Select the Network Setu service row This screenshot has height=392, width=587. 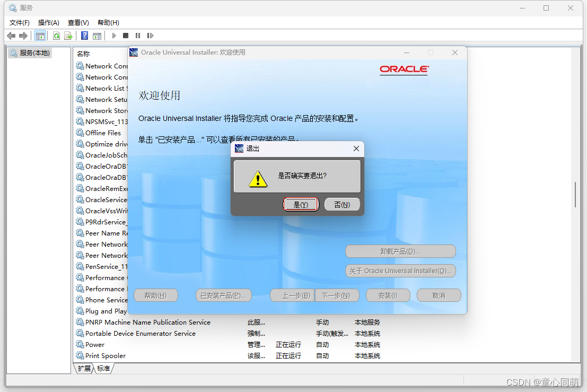[x=101, y=100]
